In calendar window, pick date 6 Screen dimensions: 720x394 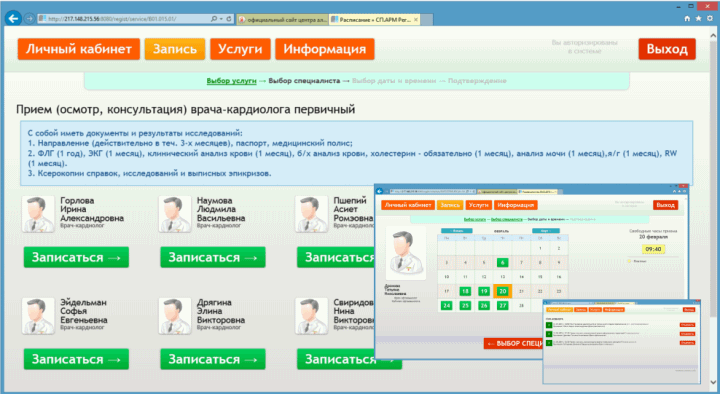502,263
